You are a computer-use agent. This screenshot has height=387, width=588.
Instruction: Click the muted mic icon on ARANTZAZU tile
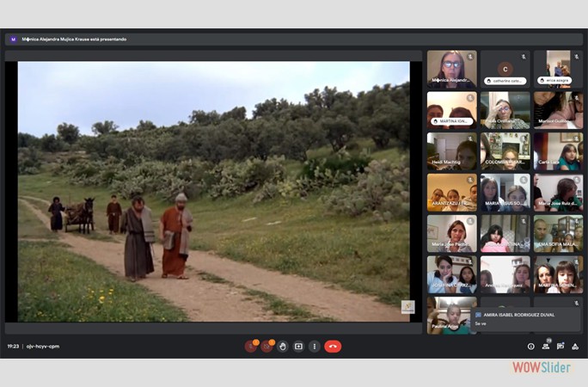pos(470,180)
